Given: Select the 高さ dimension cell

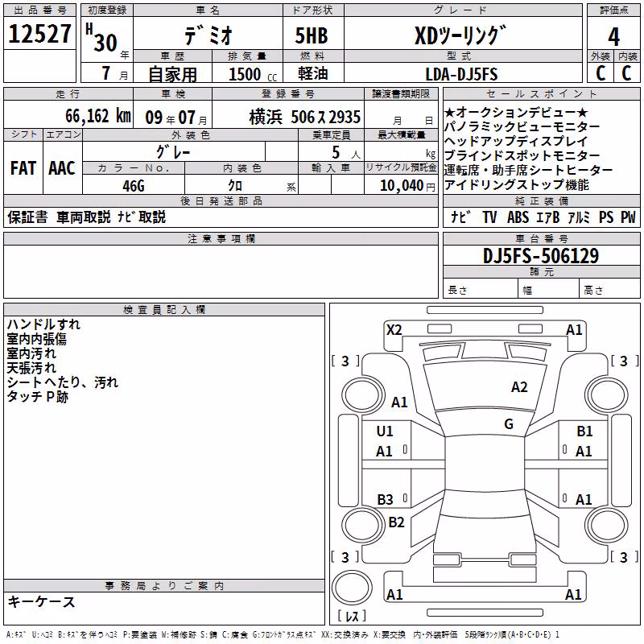Looking at the screenshot, I should [x=610, y=290].
